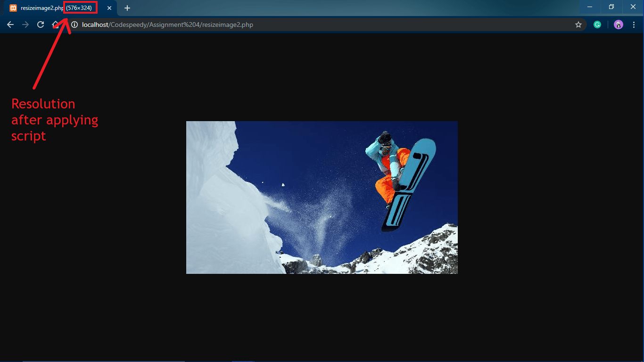Image resolution: width=644 pixels, height=362 pixels.
Task: Open the browser profile avatar
Action: (x=618, y=25)
